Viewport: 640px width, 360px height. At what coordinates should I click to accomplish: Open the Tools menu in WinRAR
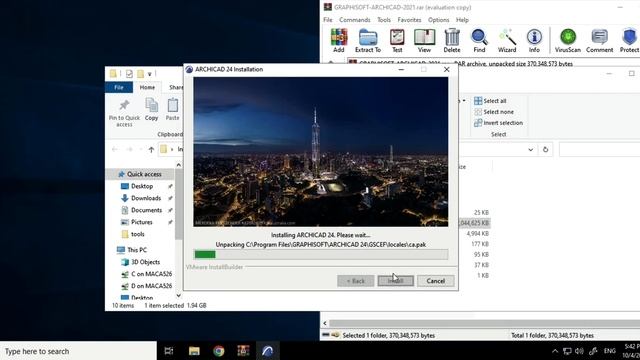(384, 20)
